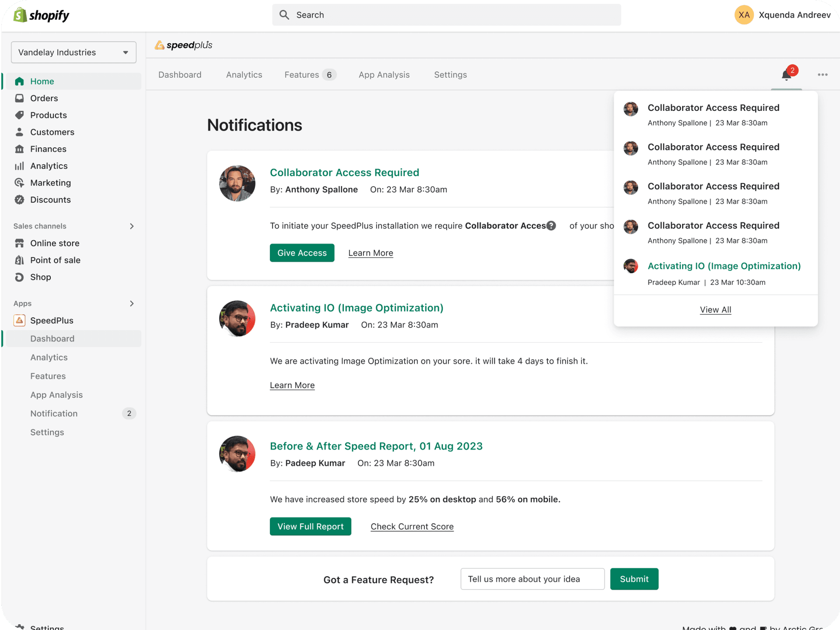The image size is (840, 630).
Task: Open the three-dot more options menu
Action: (822, 75)
